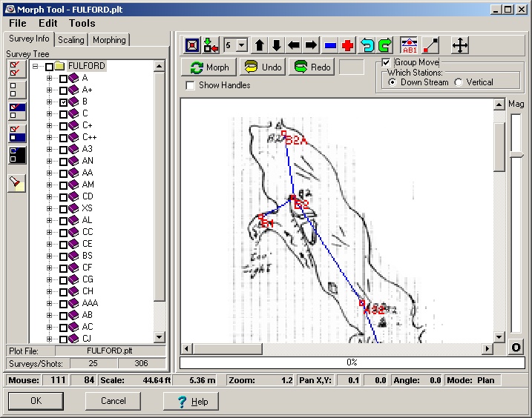Image resolution: width=532 pixels, height=418 pixels.
Task: Click the red plus zoom in icon
Action: pos(347,45)
